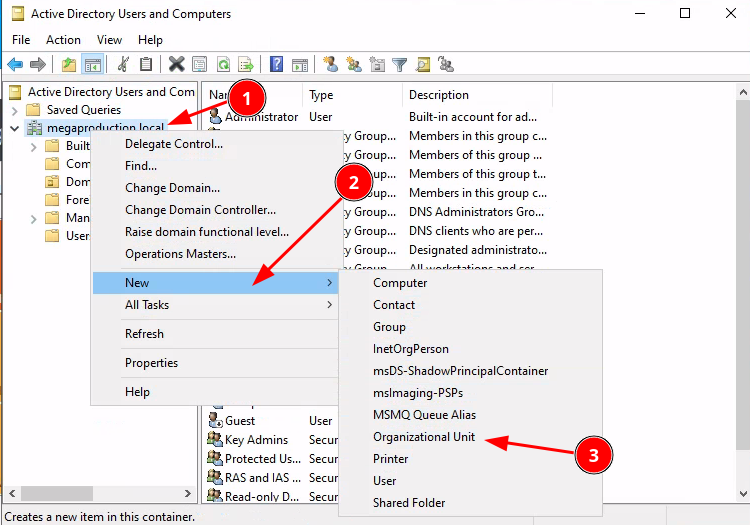Click the Filter funnel toolbar icon
Screen dimensions: 750x525
pyautogui.click(x=400, y=64)
